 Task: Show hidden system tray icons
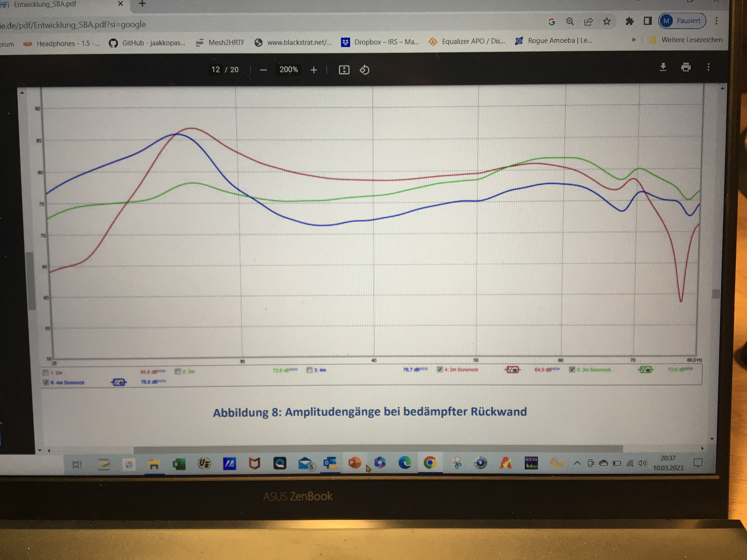[577, 464]
